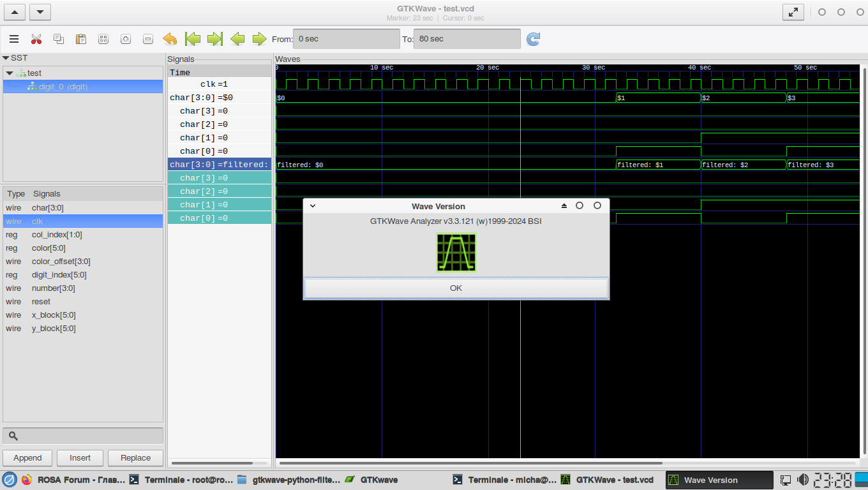Click the Zoom Fit icon
The width and height of the screenshot is (868, 490).
click(103, 39)
